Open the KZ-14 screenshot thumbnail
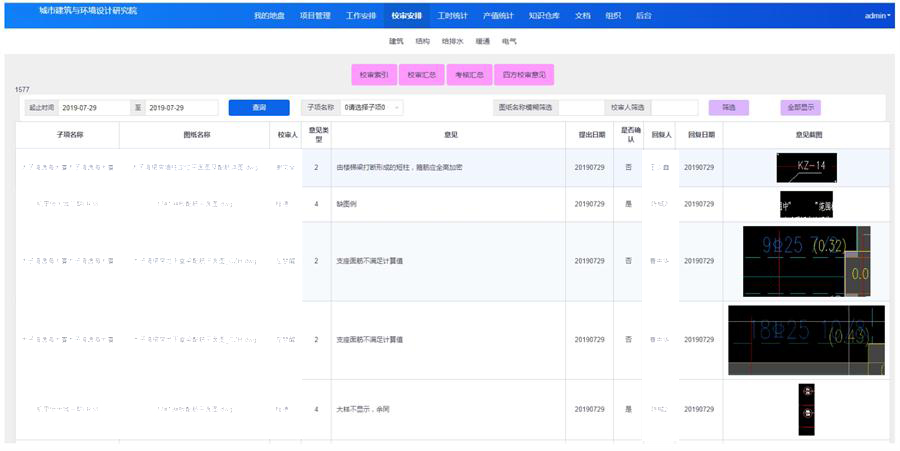Screen dimensions: 900x451 [806, 167]
